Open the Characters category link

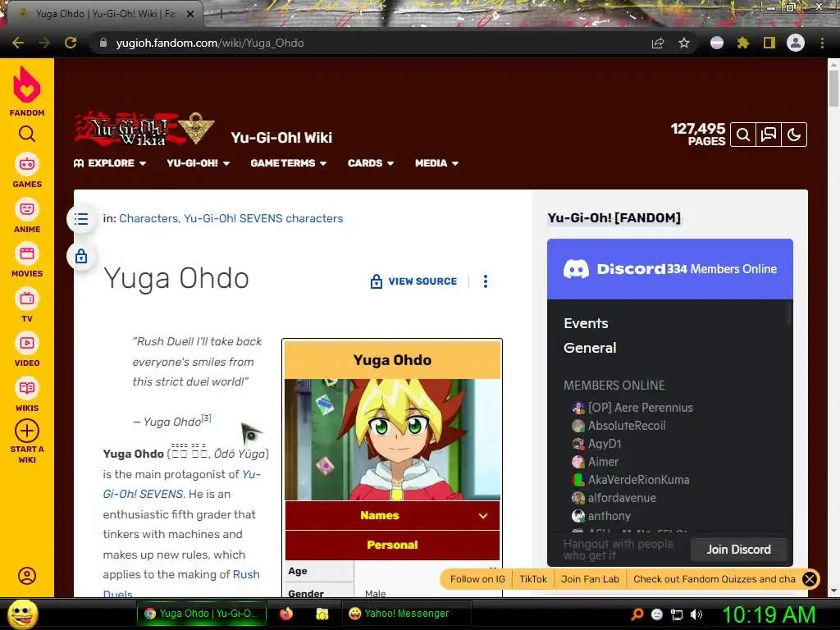[x=148, y=218]
